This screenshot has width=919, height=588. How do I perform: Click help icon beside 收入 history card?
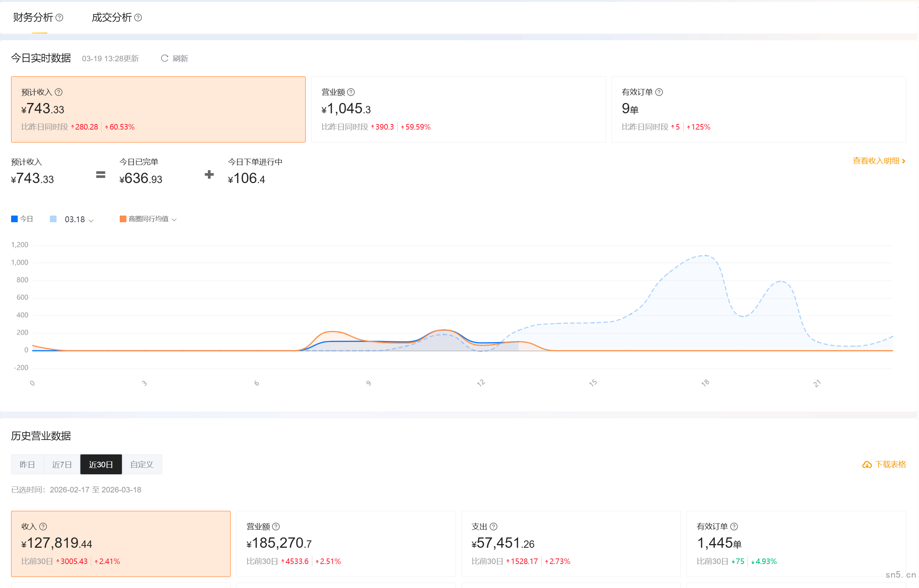[x=43, y=526]
